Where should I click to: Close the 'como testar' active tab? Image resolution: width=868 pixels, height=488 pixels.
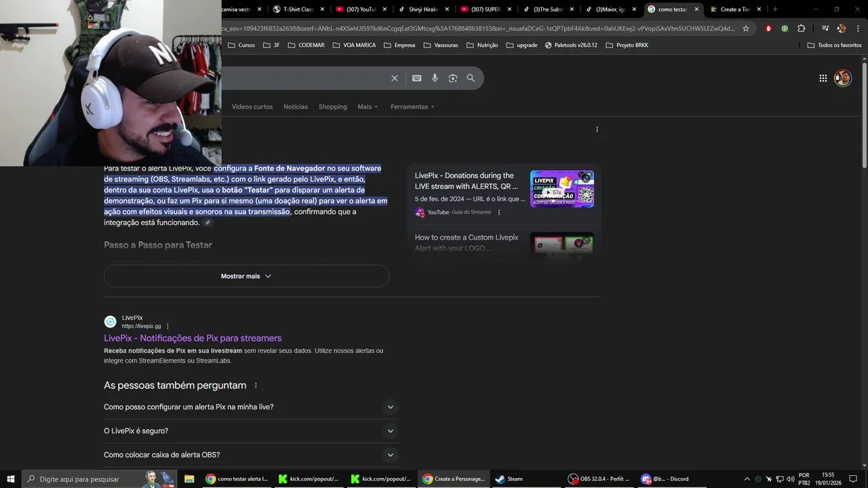pyautogui.click(x=696, y=9)
